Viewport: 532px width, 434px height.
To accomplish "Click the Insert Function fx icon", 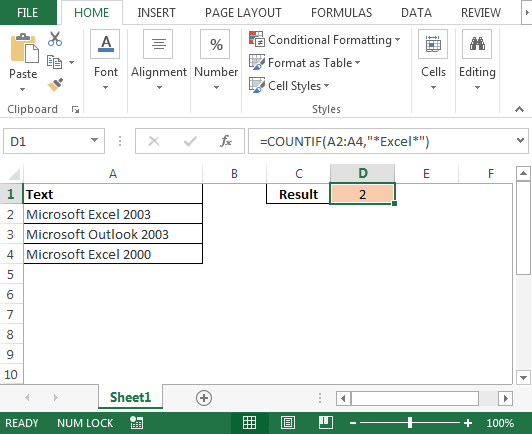I will click(226, 141).
